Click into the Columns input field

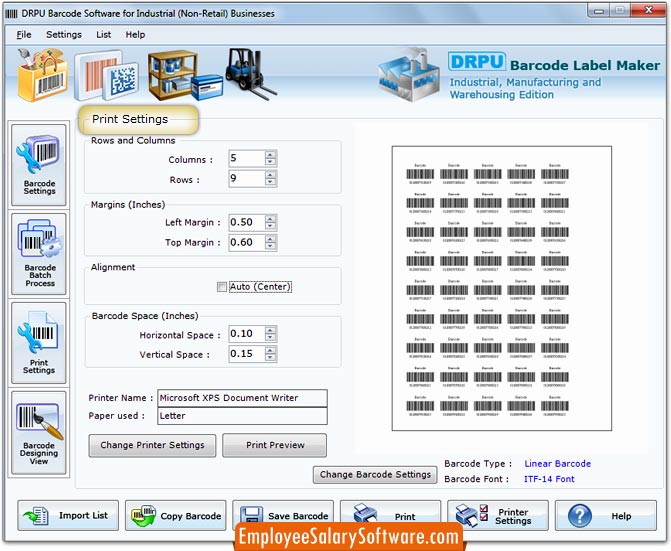pyautogui.click(x=247, y=158)
